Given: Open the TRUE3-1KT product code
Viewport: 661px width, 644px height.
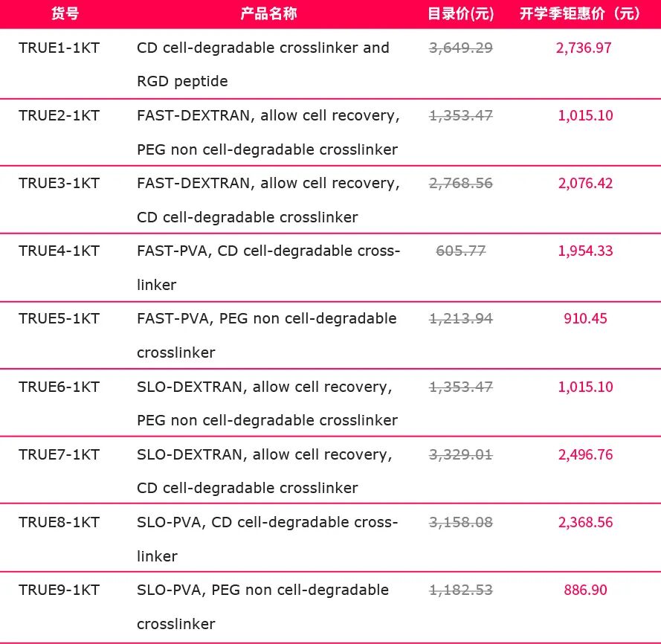Looking at the screenshot, I should pos(59,183).
